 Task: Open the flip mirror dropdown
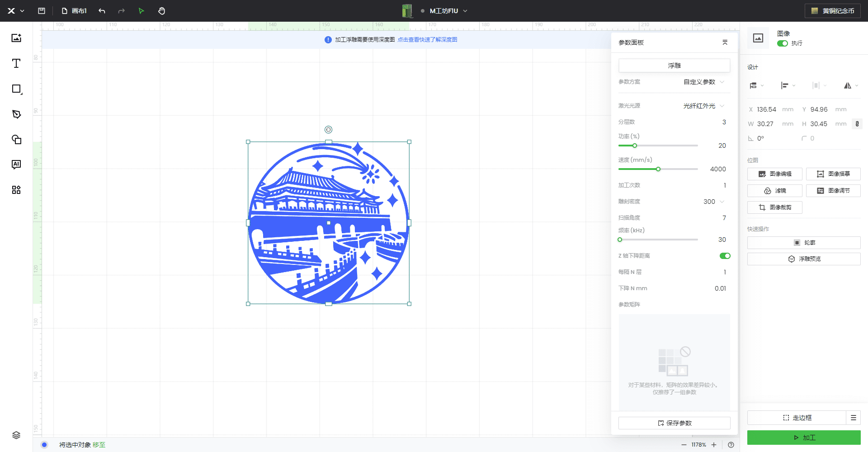click(x=850, y=85)
